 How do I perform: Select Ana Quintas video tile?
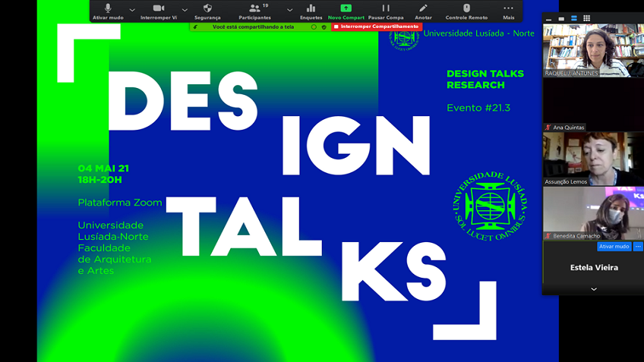tap(593, 105)
